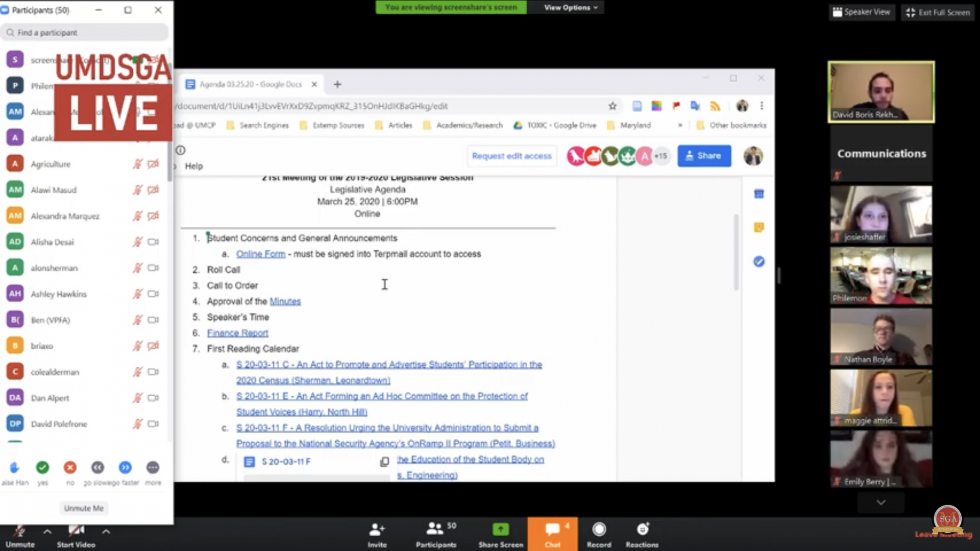This screenshot has width=980, height=551.
Task: Bookmark page with star icon
Action: 612,106
